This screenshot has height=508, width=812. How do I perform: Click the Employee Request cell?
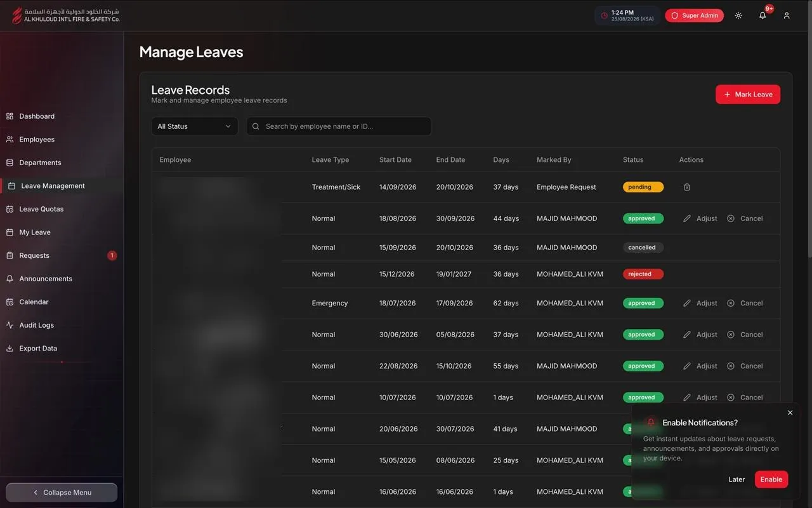[x=566, y=187]
